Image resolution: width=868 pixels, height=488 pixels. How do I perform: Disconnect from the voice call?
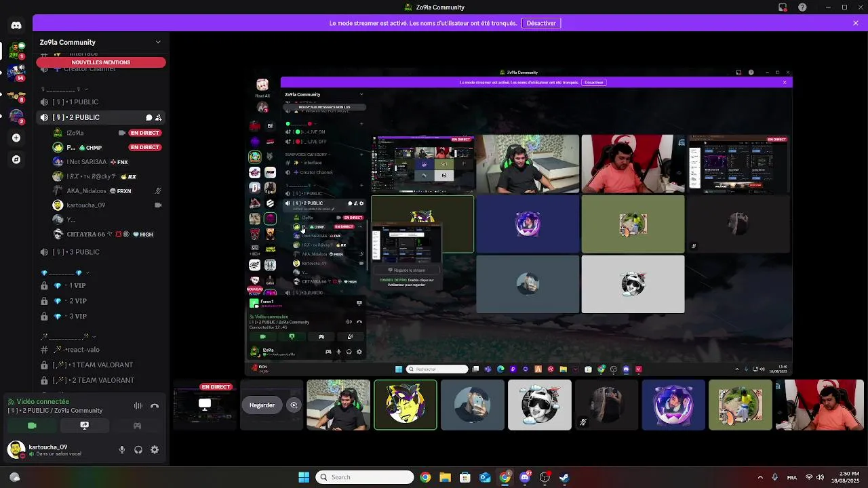click(x=155, y=406)
